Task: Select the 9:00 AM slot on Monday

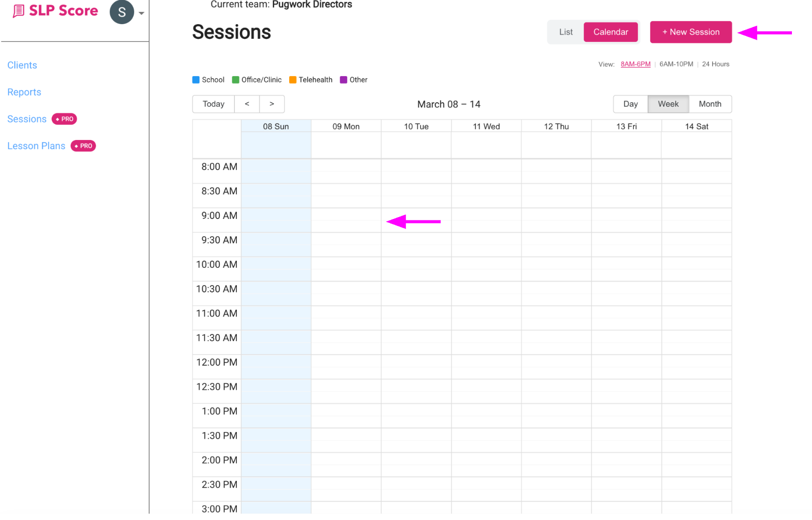Action: point(346,220)
